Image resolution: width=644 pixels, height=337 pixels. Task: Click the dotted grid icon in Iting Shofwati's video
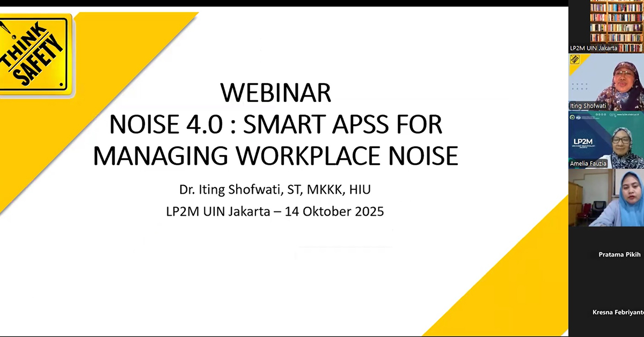pyautogui.click(x=579, y=86)
